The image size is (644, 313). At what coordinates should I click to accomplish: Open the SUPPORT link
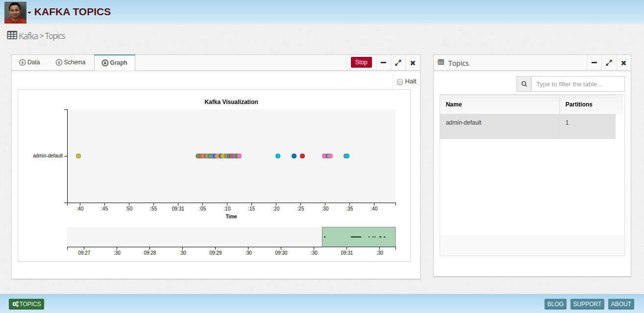point(587,304)
